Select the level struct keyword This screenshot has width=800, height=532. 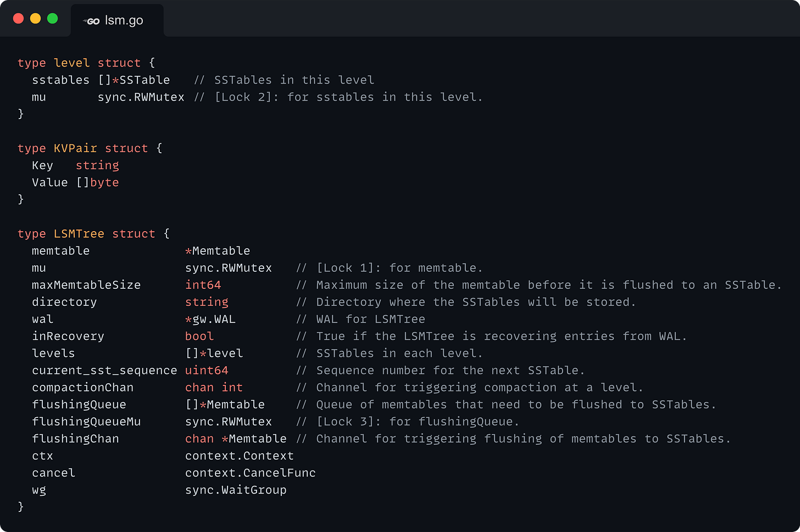(x=119, y=63)
